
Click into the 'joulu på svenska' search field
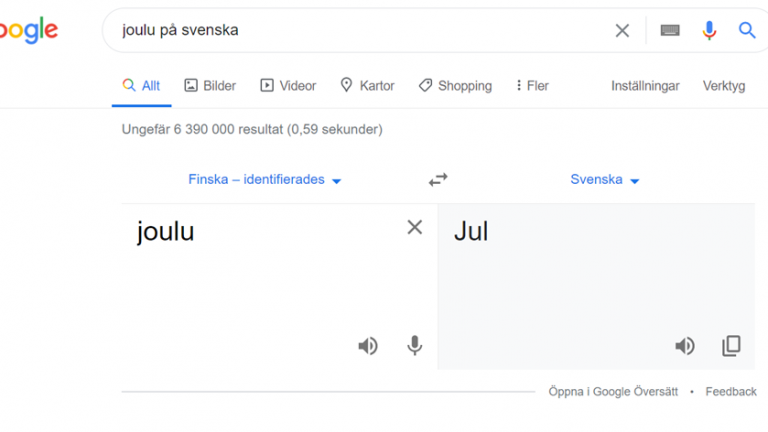(362, 30)
